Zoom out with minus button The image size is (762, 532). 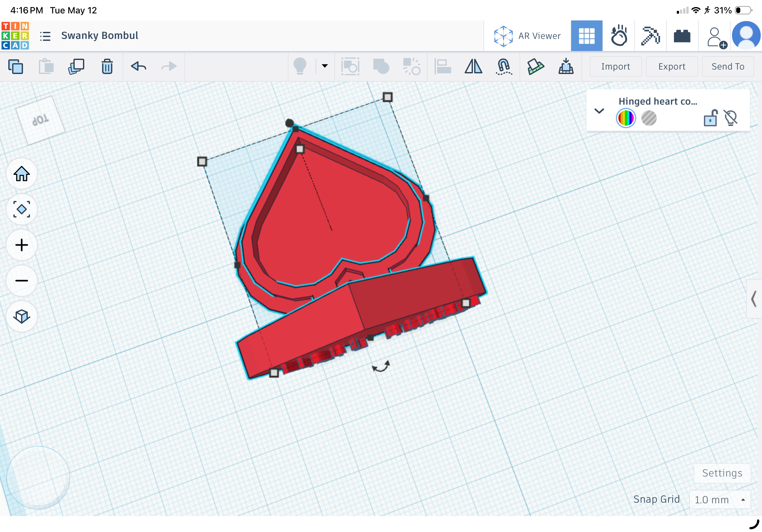tap(22, 281)
